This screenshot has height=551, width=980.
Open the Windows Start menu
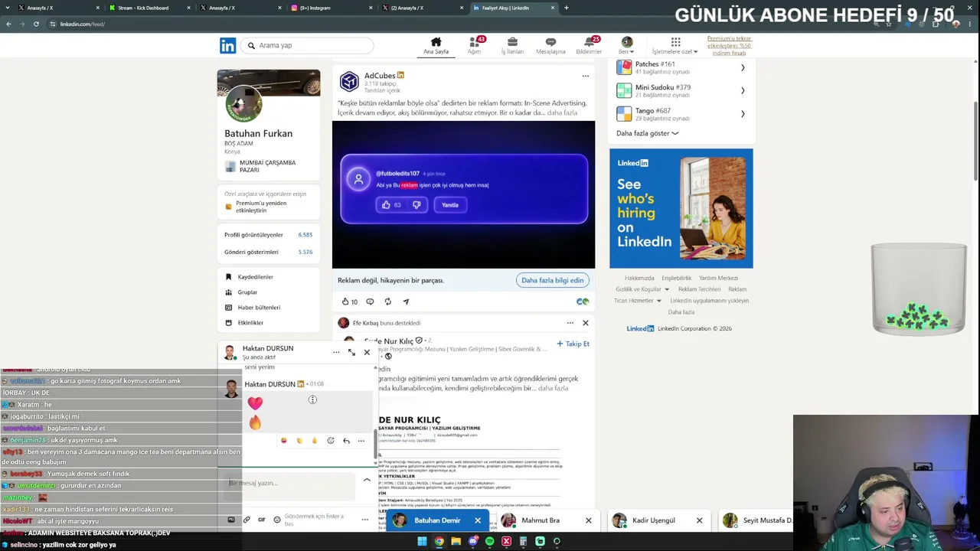point(422,542)
